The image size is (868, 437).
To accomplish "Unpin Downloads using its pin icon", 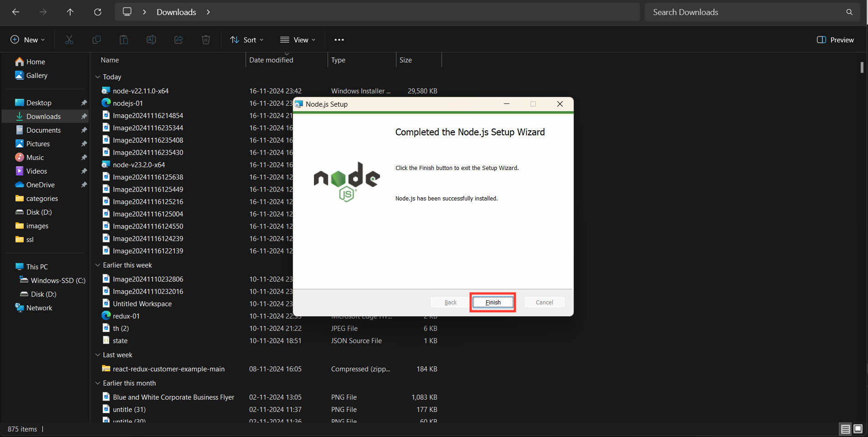I will coord(84,117).
